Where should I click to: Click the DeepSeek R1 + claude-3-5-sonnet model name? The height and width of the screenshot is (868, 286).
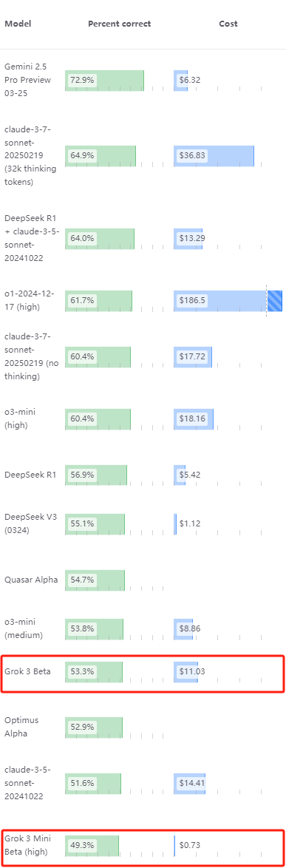coord(29,238)
